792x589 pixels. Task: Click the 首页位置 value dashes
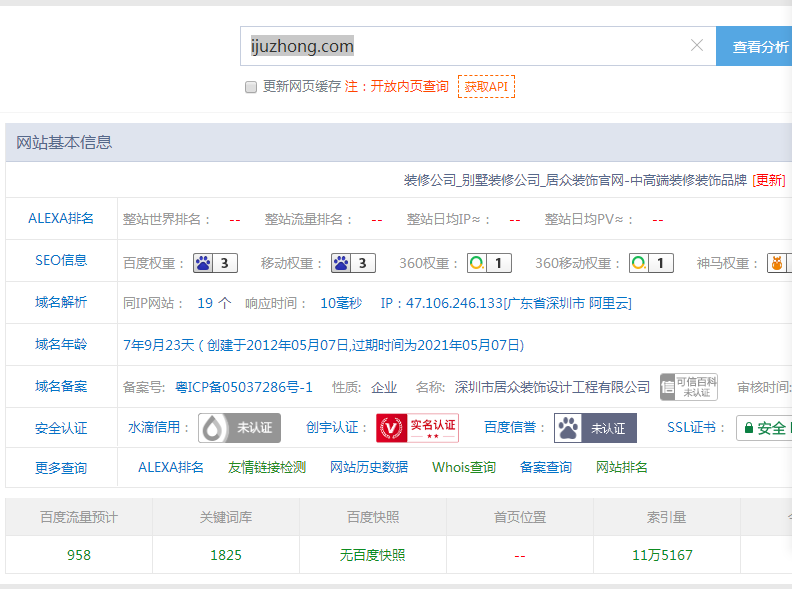[x=520, y=556]
